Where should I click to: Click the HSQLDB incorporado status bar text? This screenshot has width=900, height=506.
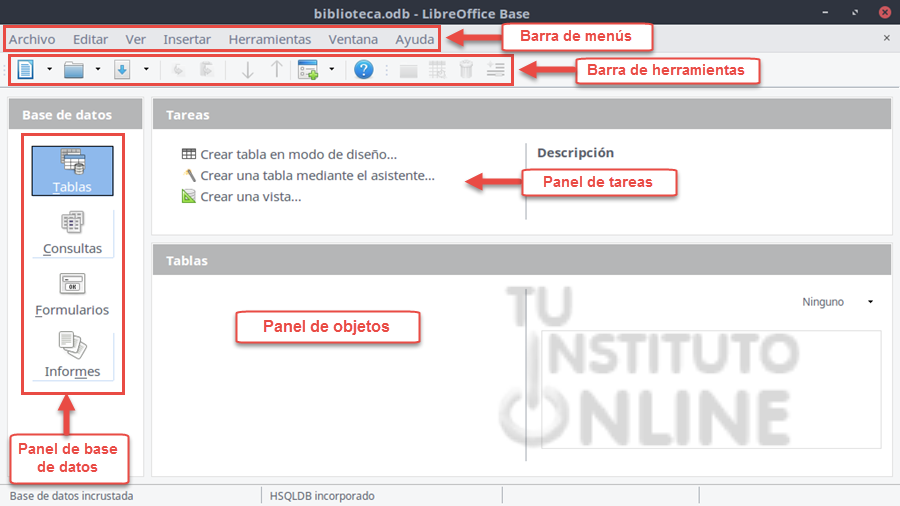(x=322, y=496)
